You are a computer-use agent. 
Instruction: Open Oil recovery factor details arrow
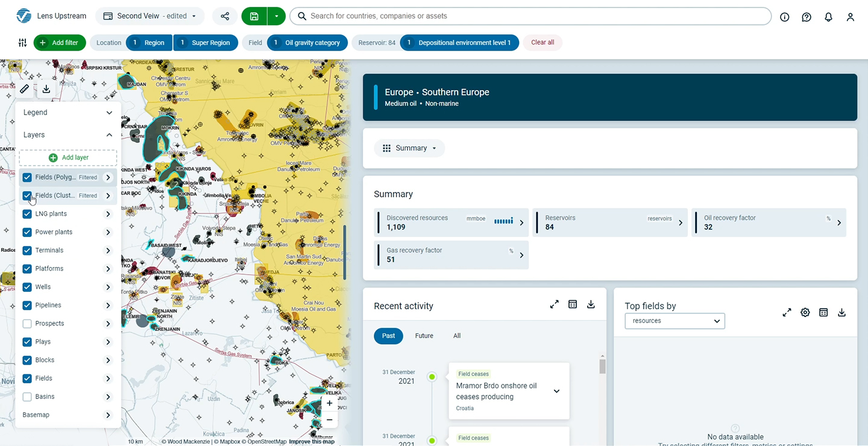pos(839,222)
